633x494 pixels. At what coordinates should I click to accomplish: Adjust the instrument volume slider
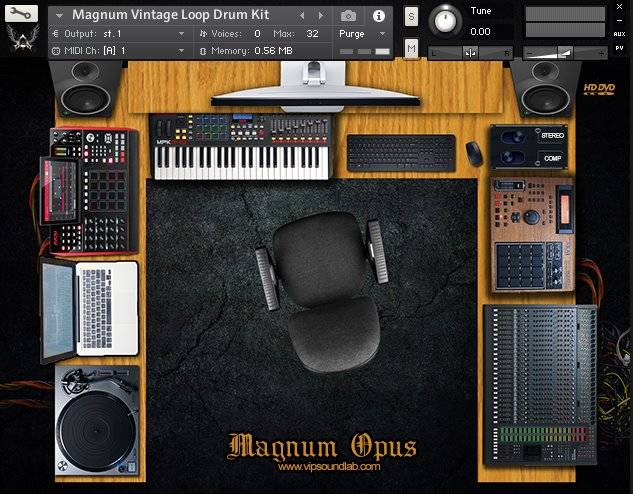(x=565, y=52)
